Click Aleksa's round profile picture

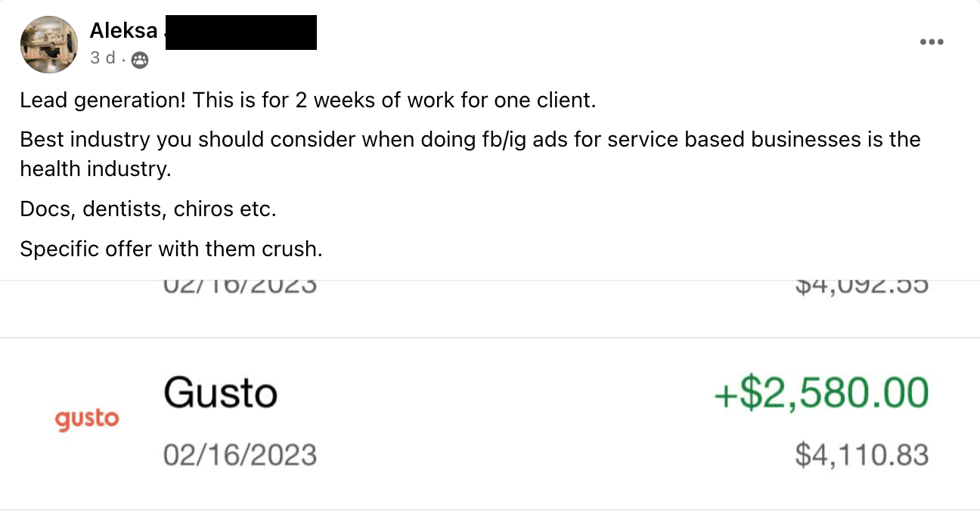coord(49,45)
